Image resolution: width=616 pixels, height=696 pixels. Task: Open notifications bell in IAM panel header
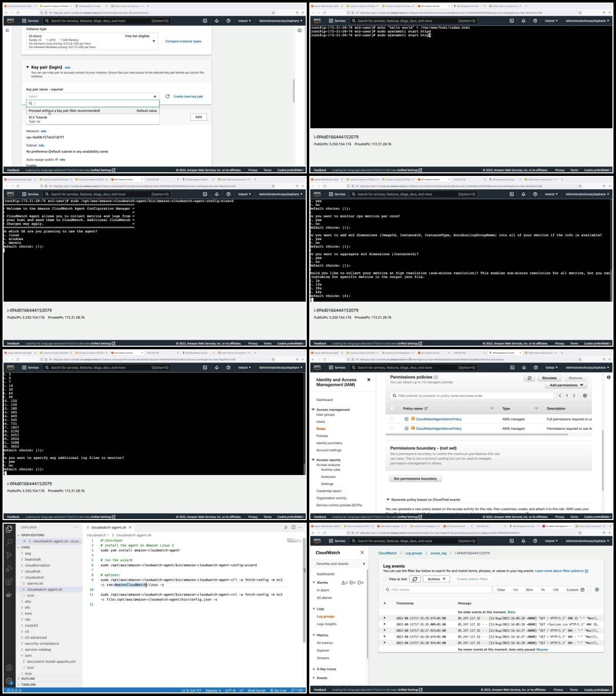[524, 368]
